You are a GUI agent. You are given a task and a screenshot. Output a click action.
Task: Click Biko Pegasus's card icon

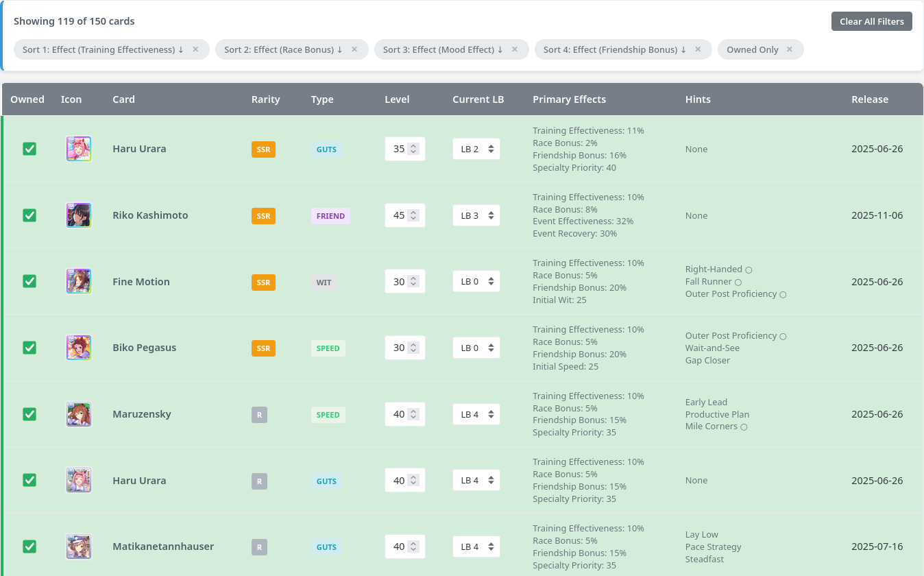79,348
